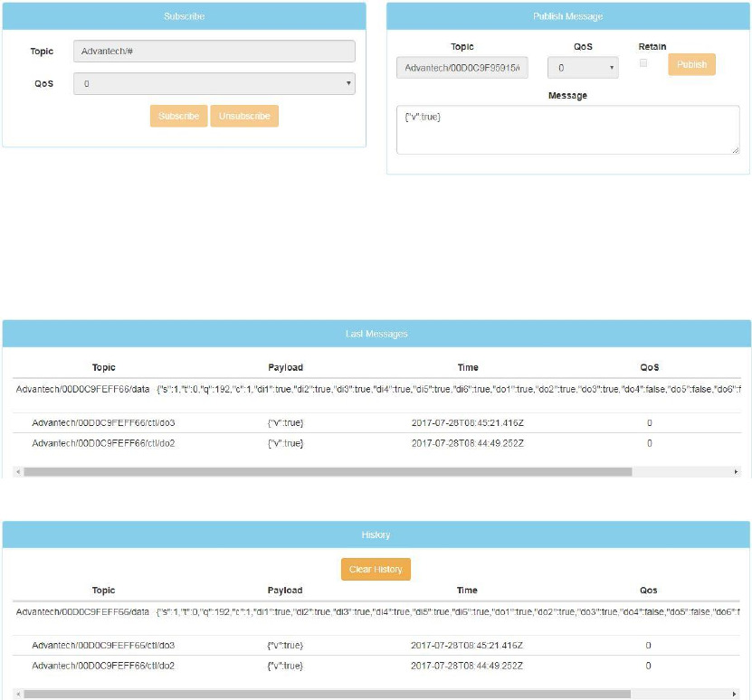Click the Publish Message Topic field
The width and height of the screenshot is (752, 700).
coord(462,68)
